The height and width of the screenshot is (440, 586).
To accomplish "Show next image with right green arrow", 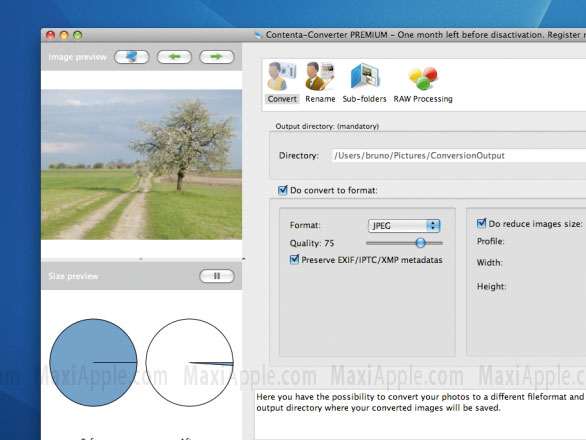I will (217, 57).
